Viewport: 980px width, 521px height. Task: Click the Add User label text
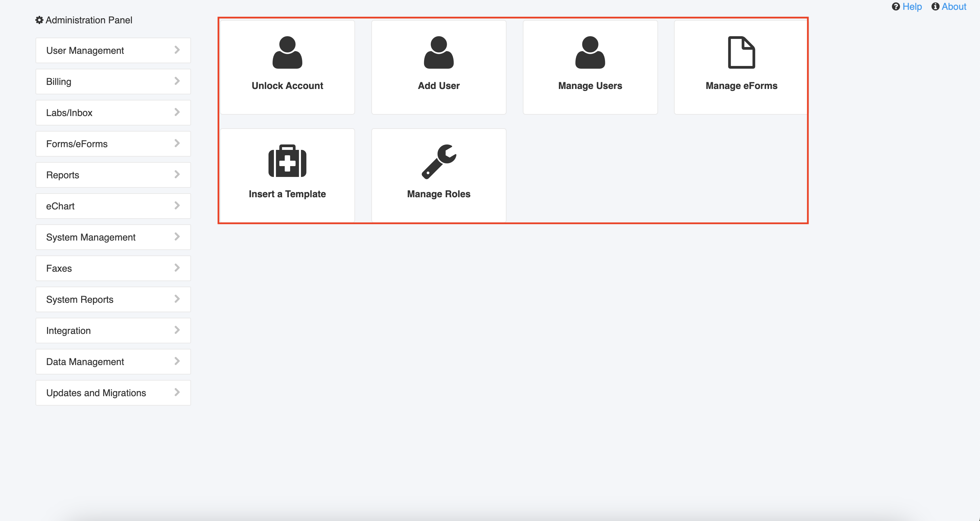439,86
